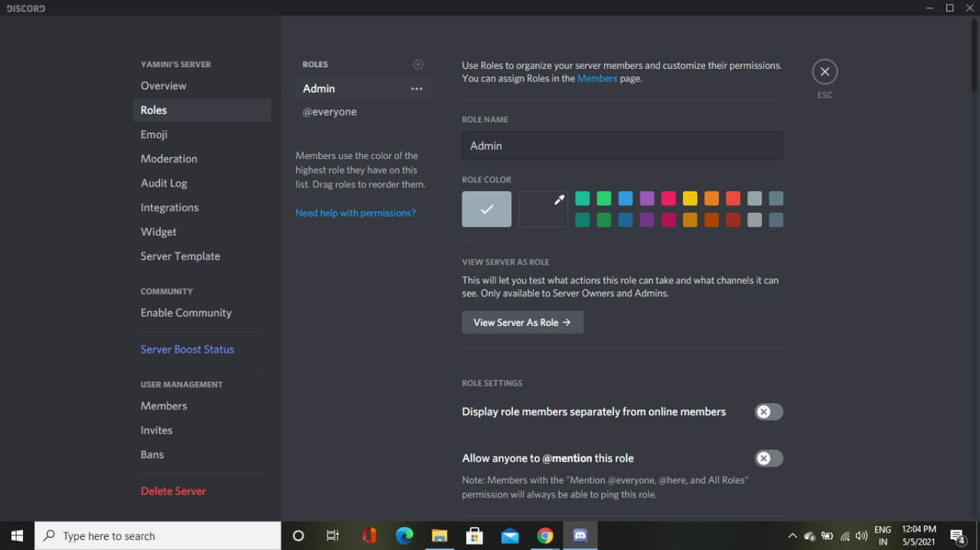Click the Members hyperlink in the description text
The height and width of the screenshot is (550, 980).
pos(597,78)
